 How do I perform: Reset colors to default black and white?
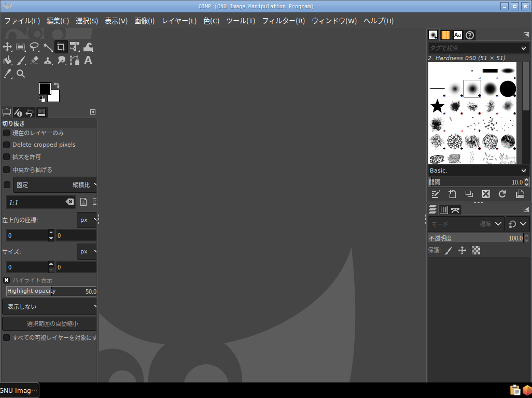point(41,98)
